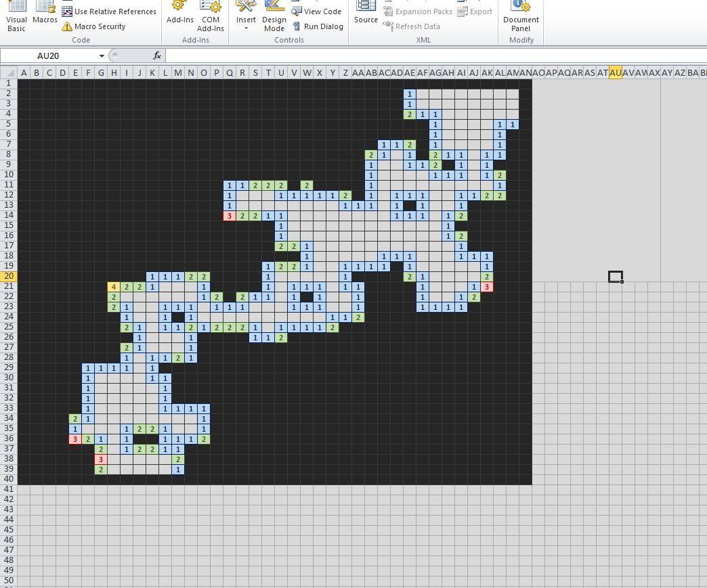Screen dimensions: 707x588
Task: Export XML data
Action: point(475,12)
